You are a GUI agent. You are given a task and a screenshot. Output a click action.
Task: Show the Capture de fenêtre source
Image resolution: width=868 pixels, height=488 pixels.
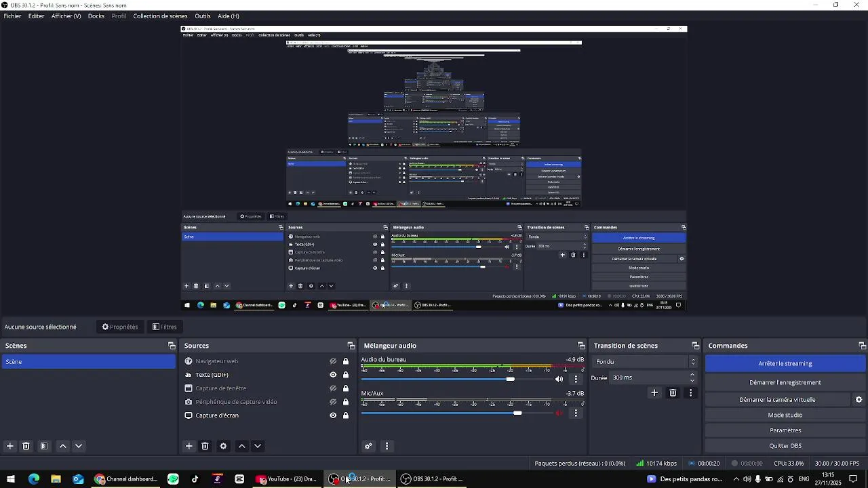point(333,388)
